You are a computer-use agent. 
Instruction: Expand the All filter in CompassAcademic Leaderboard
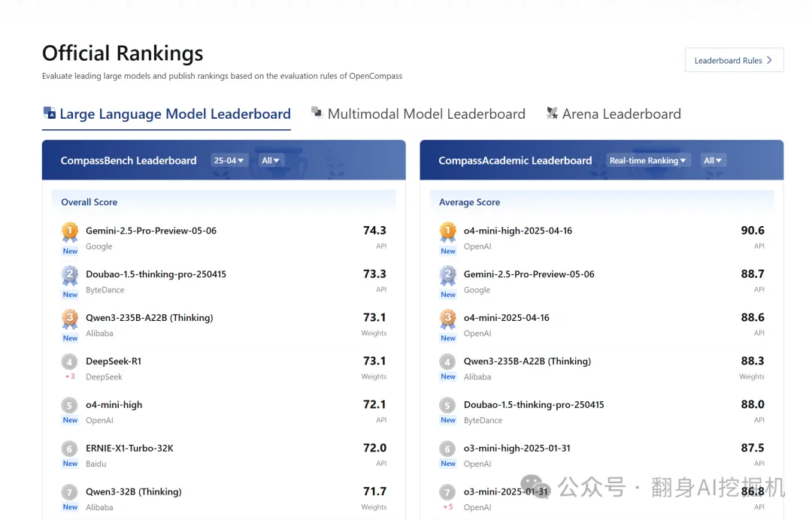point(713,160)
